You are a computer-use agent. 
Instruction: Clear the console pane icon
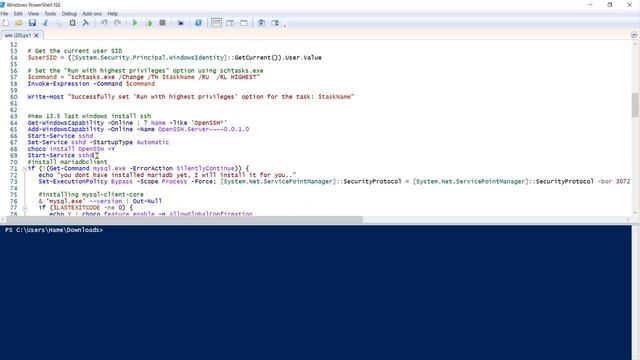pos(86,23)
